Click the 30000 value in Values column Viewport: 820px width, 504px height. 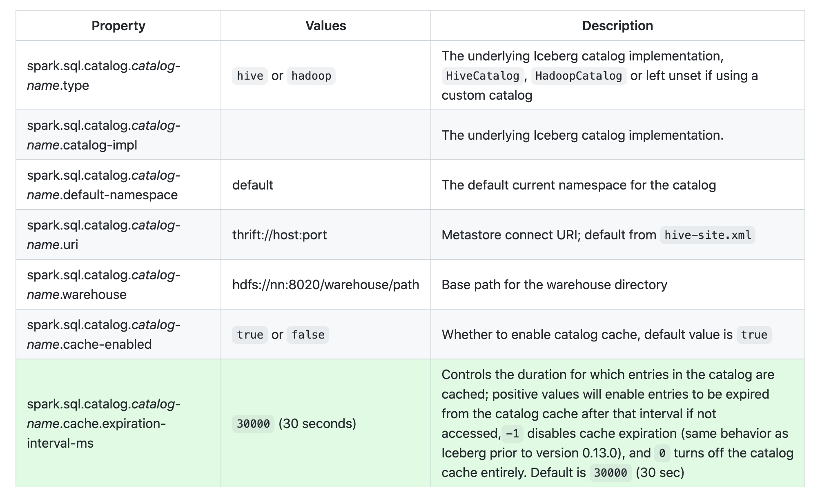click(x=253, y=424)
